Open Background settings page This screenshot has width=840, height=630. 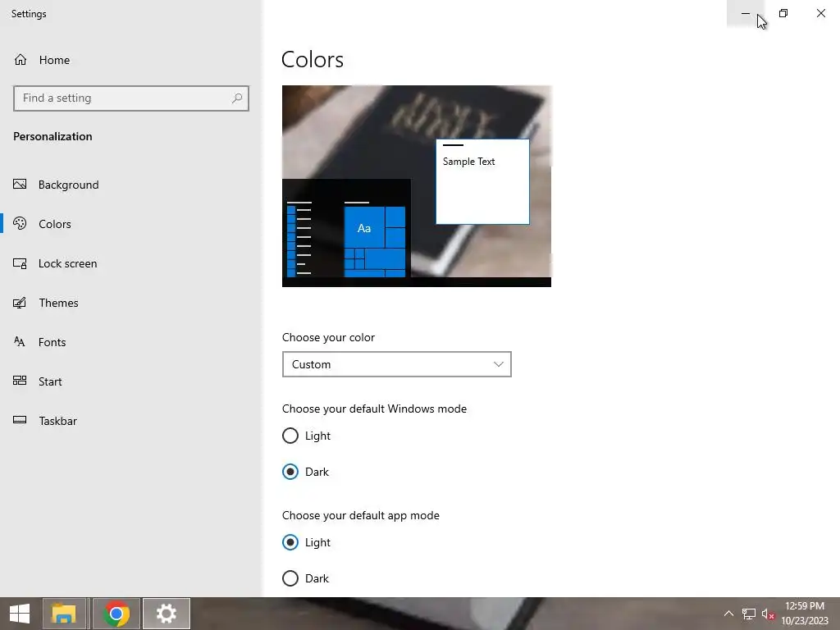pyautogui.click(x=69, y=185)
